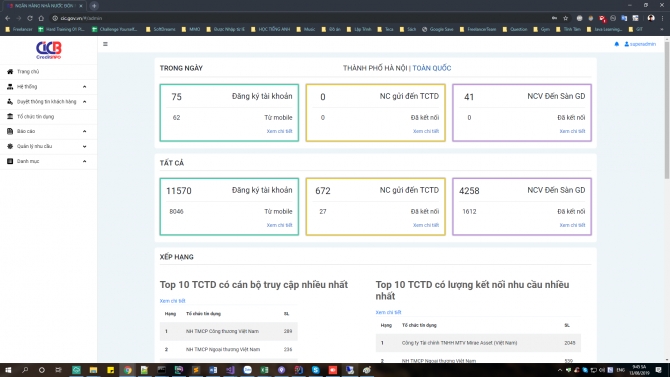The image size is (670, 377).
Task: Open a new browser tab
Action: (x=94, y=6)
